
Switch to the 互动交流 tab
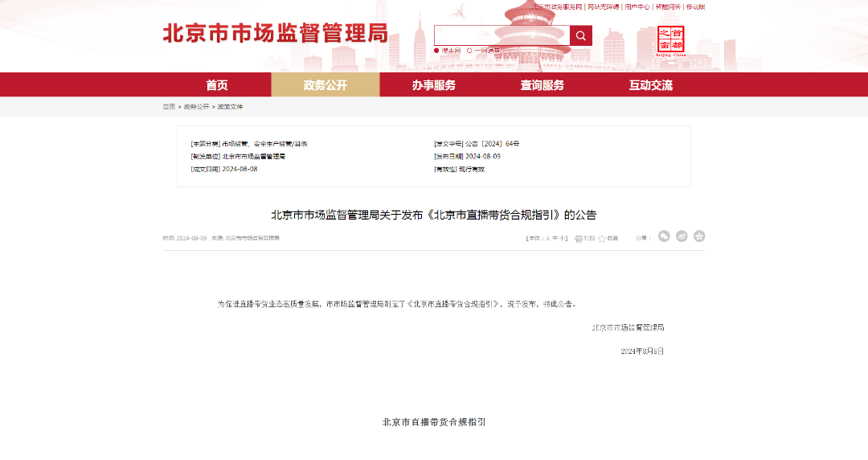[651, 85]
